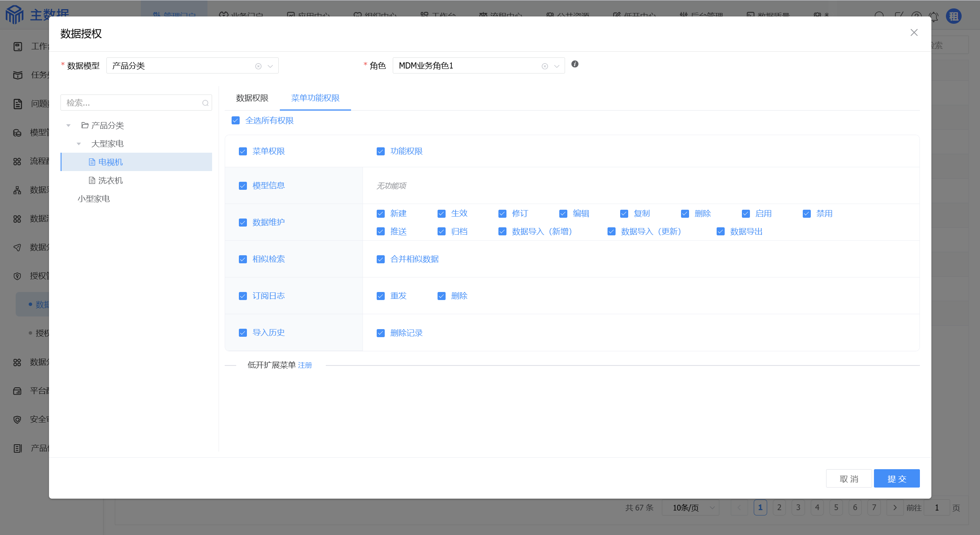
Task: Click the document icon beside 洗衣机
Action: (92, 180)
